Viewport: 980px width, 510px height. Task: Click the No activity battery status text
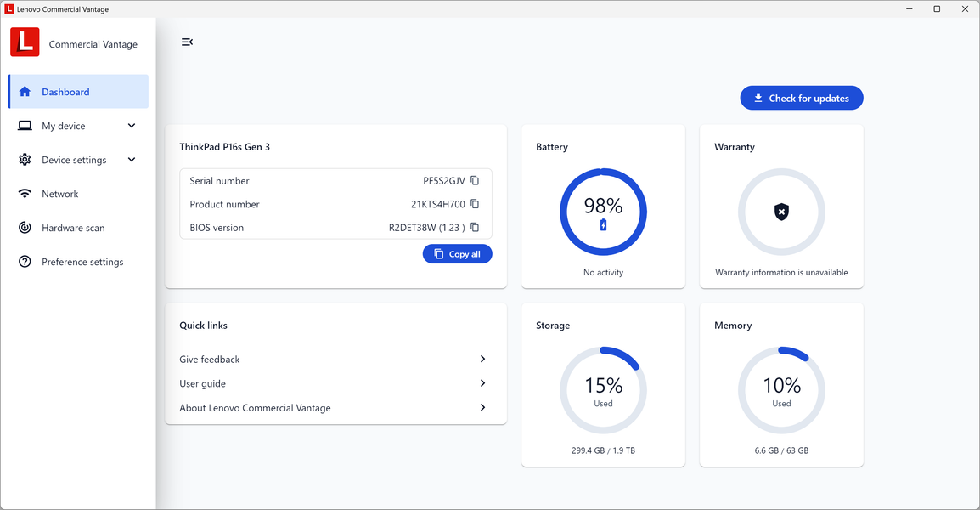[603, 272]
